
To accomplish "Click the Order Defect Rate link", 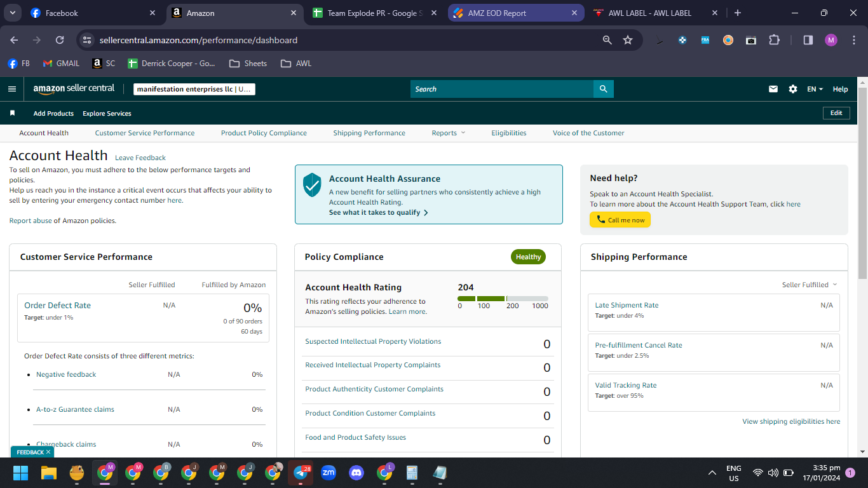I will coord(57,305).
